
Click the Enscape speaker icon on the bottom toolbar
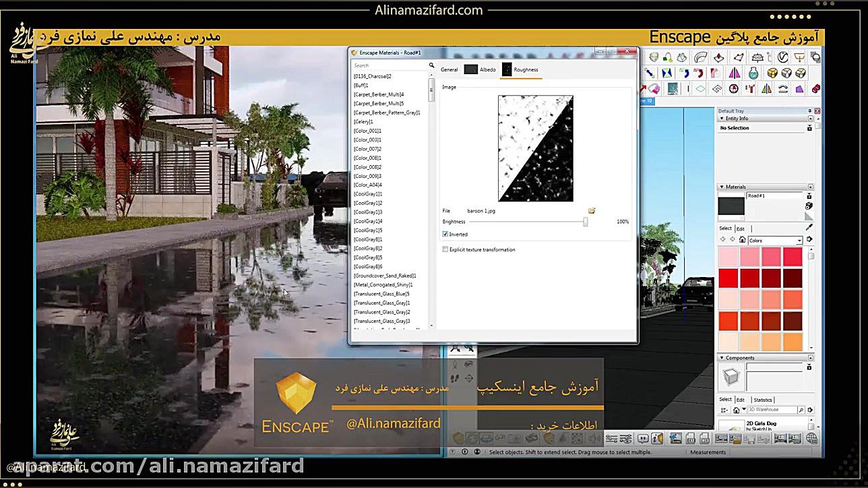pos(593,437)
